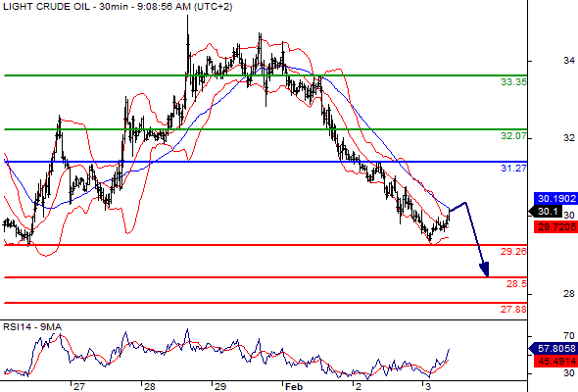Select the 29 date marker on time axis
The width and height of the screenshot is (578, 392).
(x=220, y=387)
